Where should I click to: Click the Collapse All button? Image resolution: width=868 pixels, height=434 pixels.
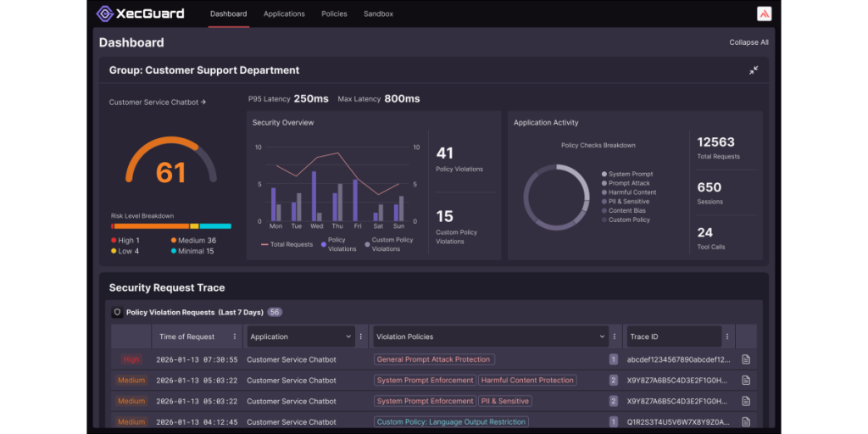[748, 42]
